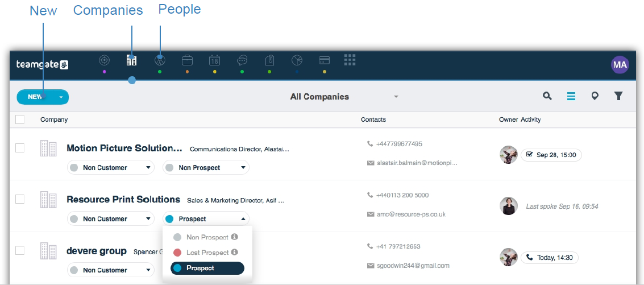Select the highlighted Prospect option

207,268
